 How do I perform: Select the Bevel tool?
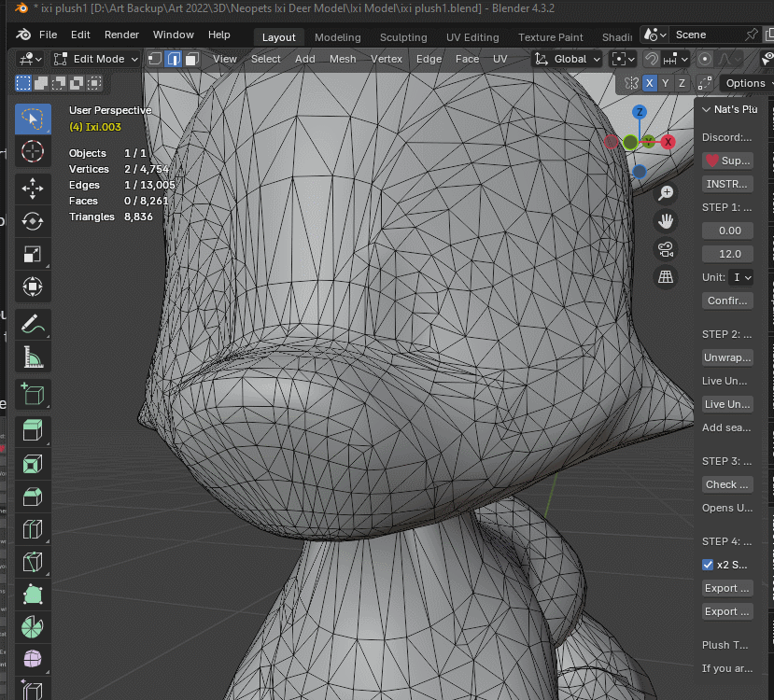pos(33,497)
